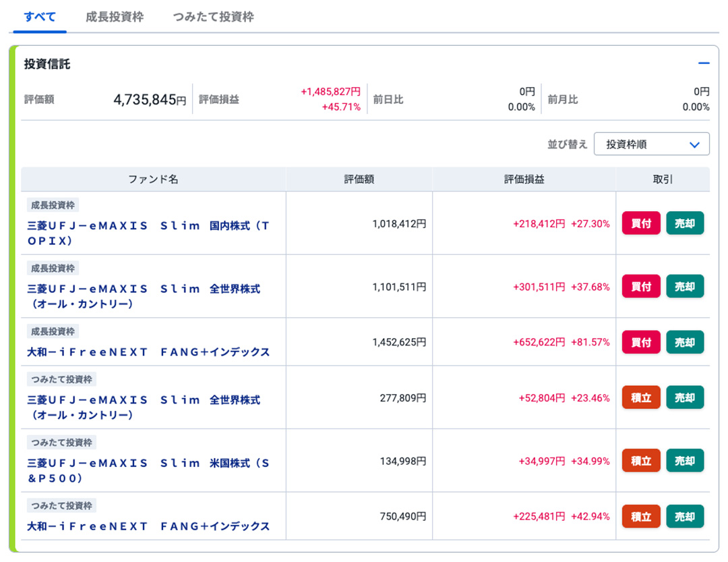Select valuation 1,018,412円

pos(399,223)
